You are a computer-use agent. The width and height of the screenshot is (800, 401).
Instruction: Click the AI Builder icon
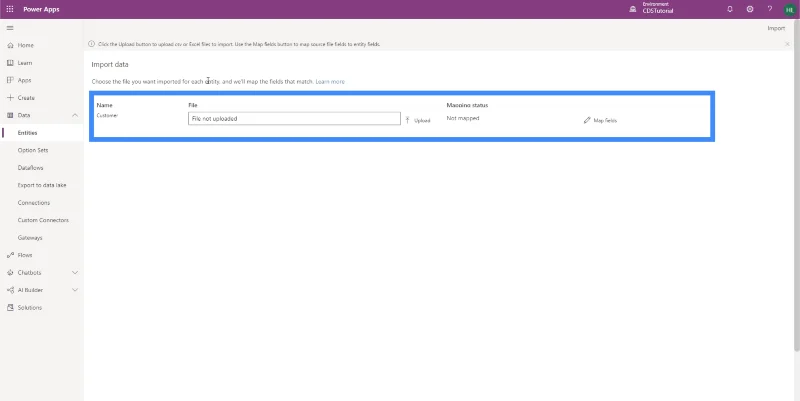[x=10, y=290]
